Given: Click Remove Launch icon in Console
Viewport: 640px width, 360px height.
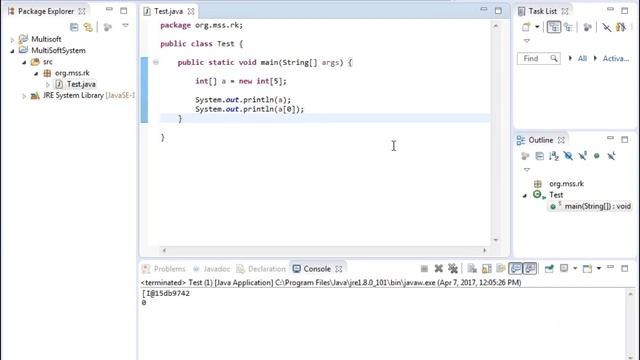Looking at the screenshot, I should (x=439, y=269).
